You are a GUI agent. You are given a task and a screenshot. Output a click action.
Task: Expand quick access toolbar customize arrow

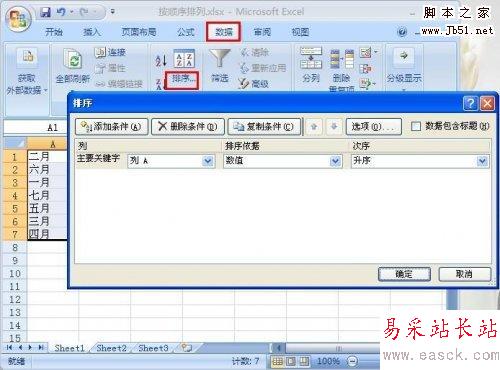pyautogui.click(x=113, y=12)
